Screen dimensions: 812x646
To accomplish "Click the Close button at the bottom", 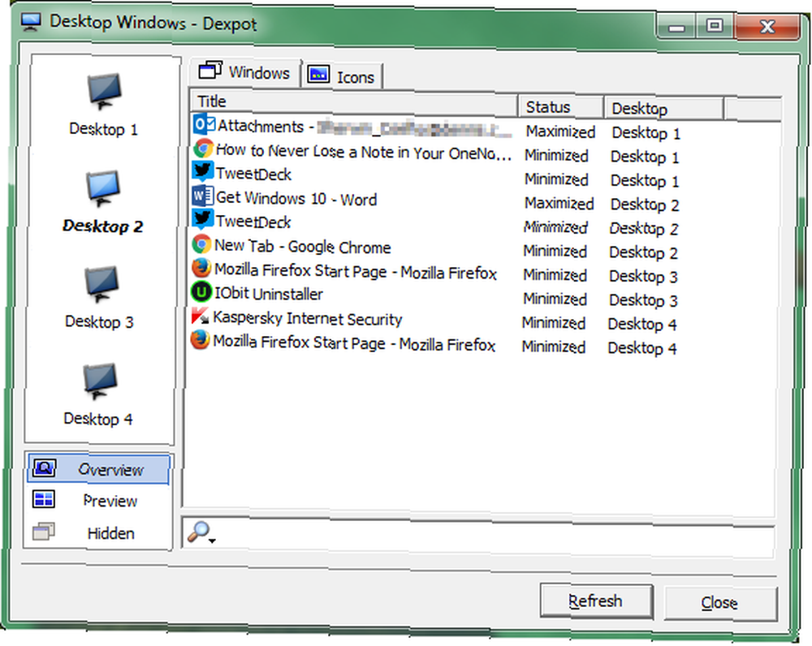I will pos(720,603).
